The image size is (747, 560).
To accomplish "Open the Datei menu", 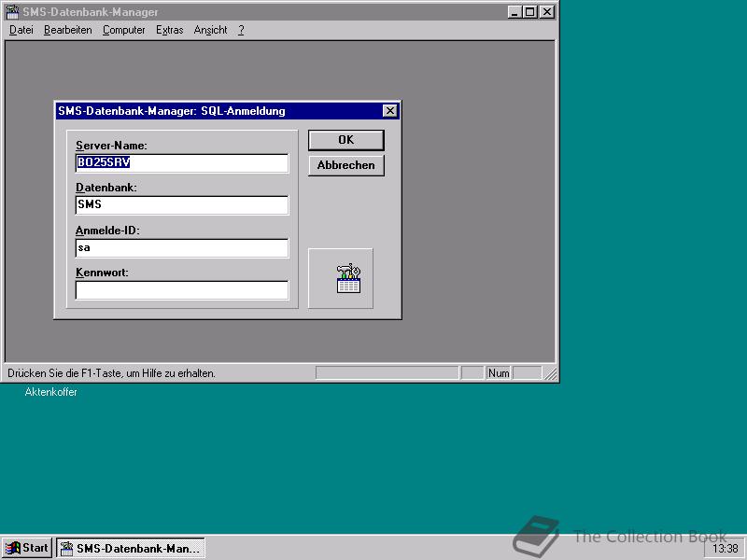I will tap(21, 30).
